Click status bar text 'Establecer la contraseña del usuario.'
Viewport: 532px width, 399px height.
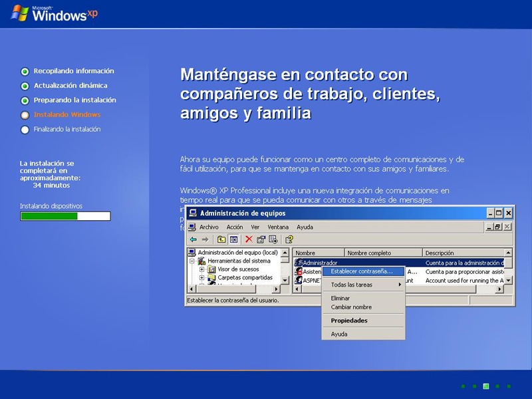(x=233, y=301)
